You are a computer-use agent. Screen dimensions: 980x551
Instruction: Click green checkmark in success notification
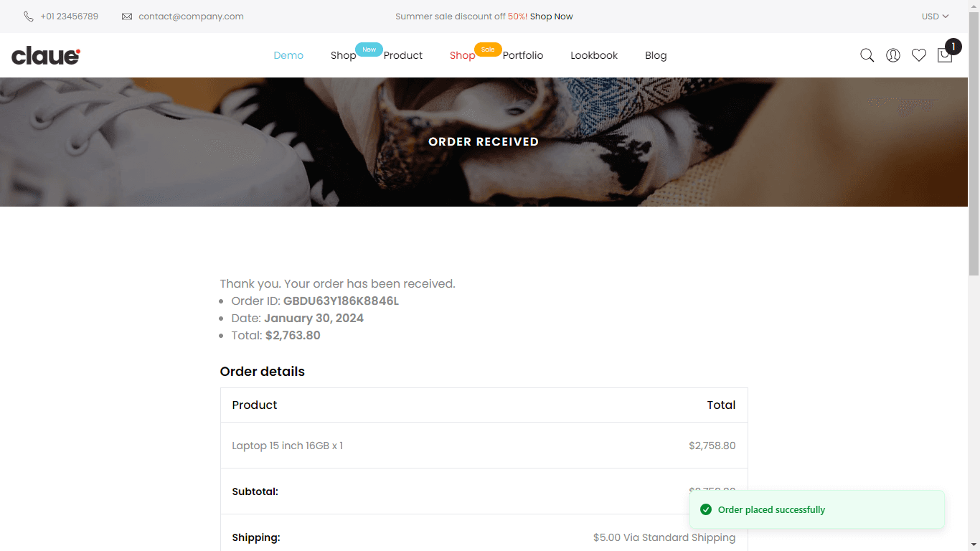(706, 509)
